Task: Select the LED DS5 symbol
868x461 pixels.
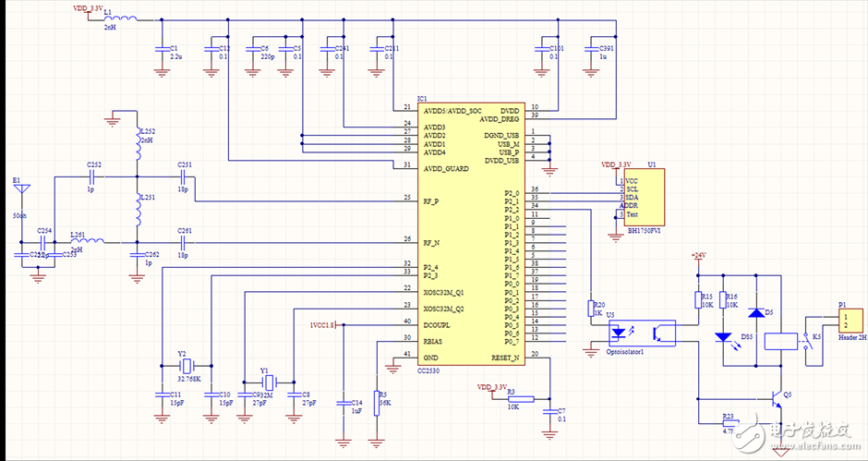Action: pos(724,338)
